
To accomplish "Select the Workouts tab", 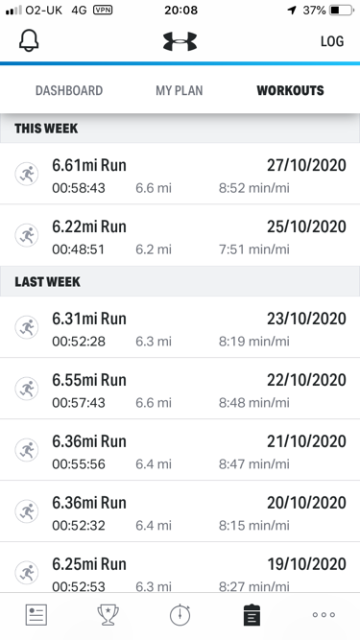I will tap(290, 90).
